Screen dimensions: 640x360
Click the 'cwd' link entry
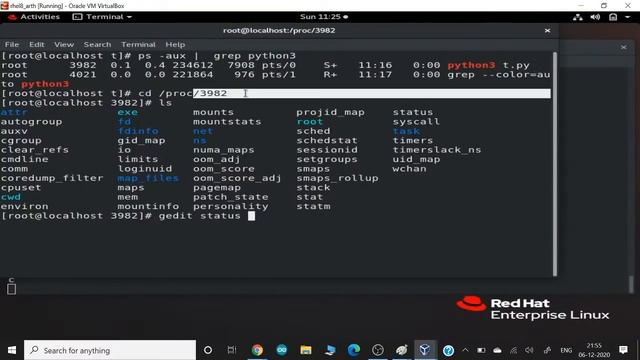point(11,197)
